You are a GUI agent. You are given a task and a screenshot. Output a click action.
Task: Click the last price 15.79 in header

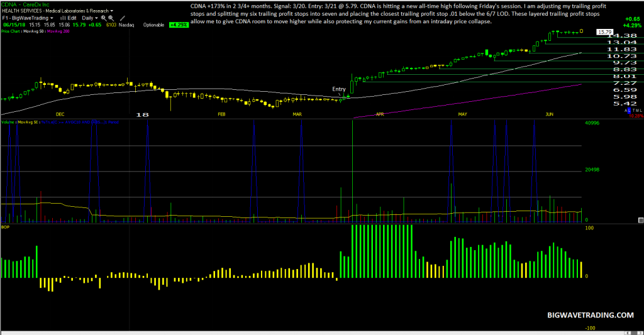[79, 25]
